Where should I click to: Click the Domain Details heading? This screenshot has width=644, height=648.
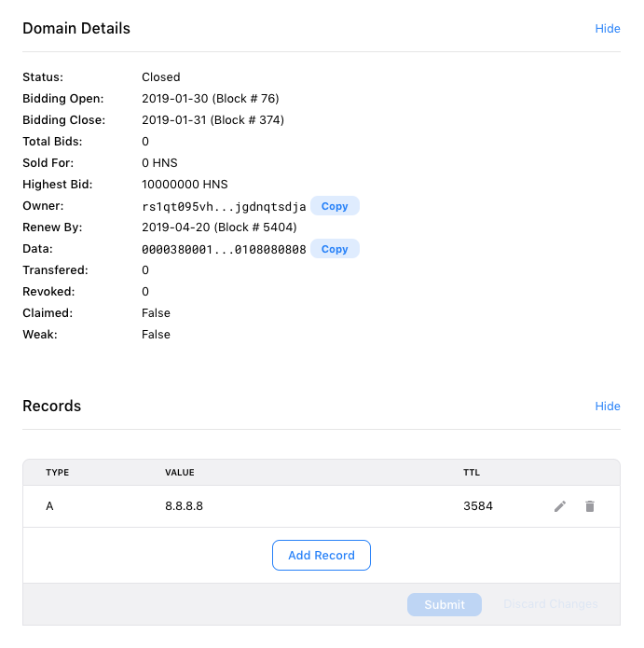[76, 29]
